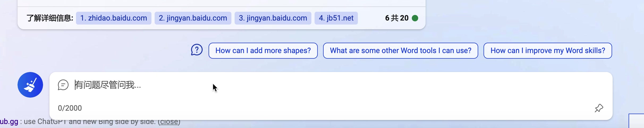Viewport: 644px width, 128px height.
Task: Click the "6 共 20" response counter
Action: point(397,18)
